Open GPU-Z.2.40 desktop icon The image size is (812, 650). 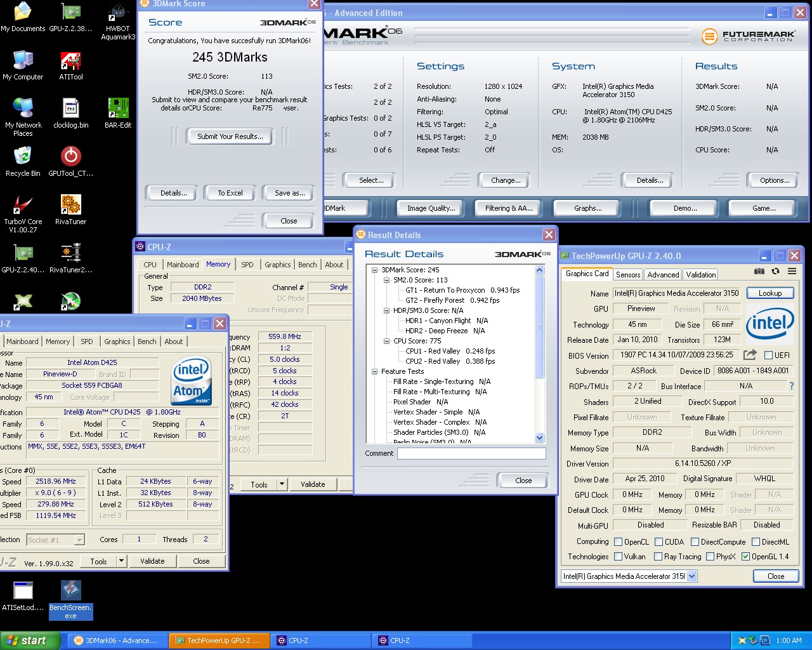coord(23,258)
